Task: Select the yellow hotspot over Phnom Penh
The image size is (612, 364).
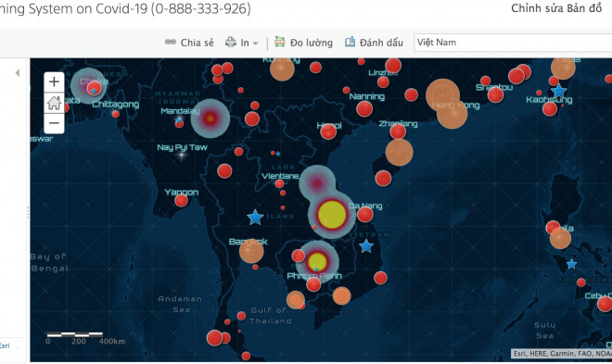Action: (317, 261)
